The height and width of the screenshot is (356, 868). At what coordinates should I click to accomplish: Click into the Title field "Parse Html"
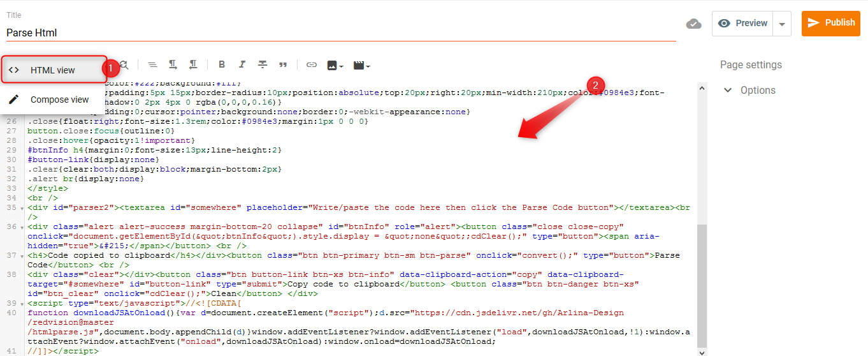[x=341, y=33]
